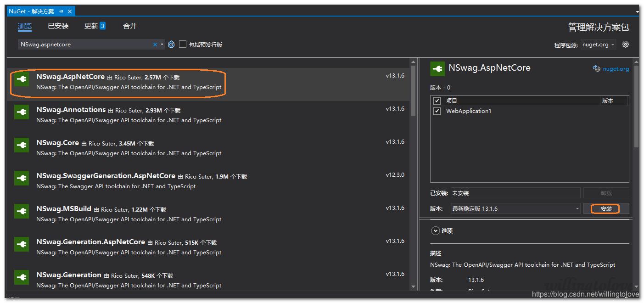Open the 版本 最新稳定版 13.1.6 dropdown
This screenshot has height=303, width=644.
point(515,209)
